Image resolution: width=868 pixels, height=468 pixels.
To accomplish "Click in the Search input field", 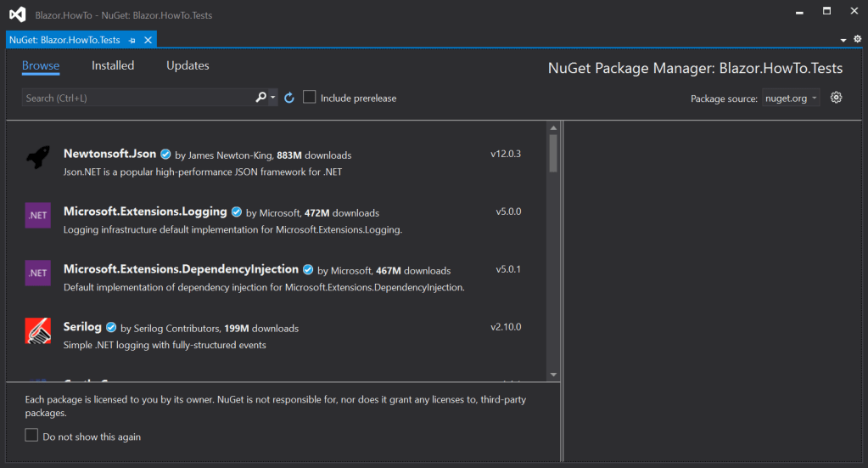I will [136, 99].
